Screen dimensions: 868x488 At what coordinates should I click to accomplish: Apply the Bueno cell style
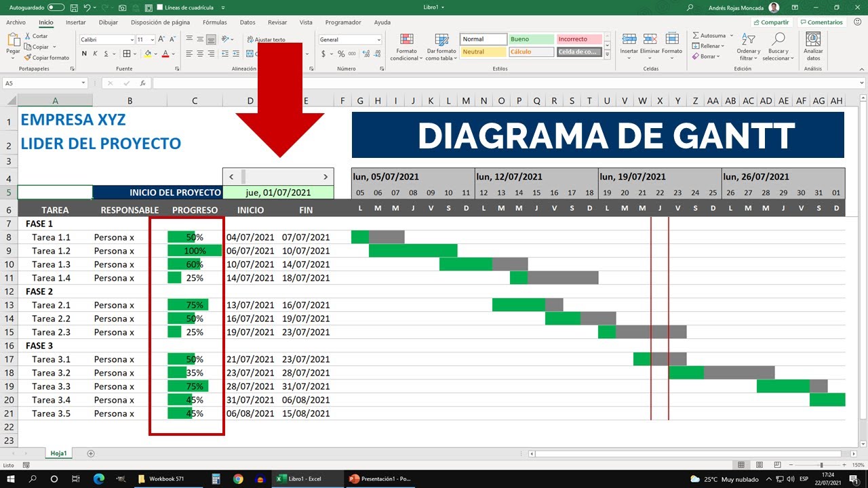point(531,39)
